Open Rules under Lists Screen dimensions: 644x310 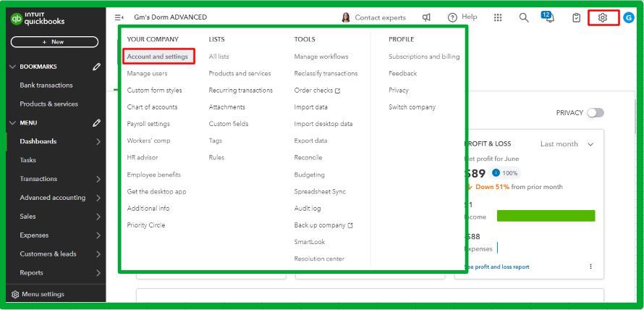coord(216,157)
